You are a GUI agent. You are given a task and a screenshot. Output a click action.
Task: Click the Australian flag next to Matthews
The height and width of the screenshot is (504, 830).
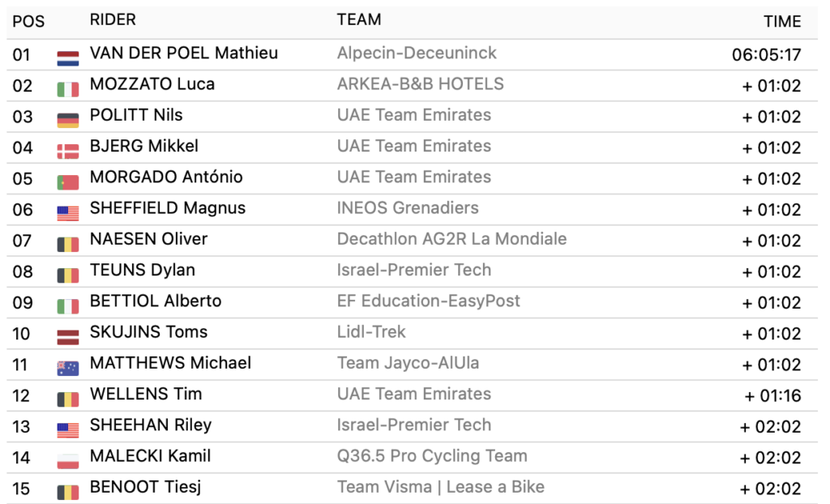click(x=67, y=368)
